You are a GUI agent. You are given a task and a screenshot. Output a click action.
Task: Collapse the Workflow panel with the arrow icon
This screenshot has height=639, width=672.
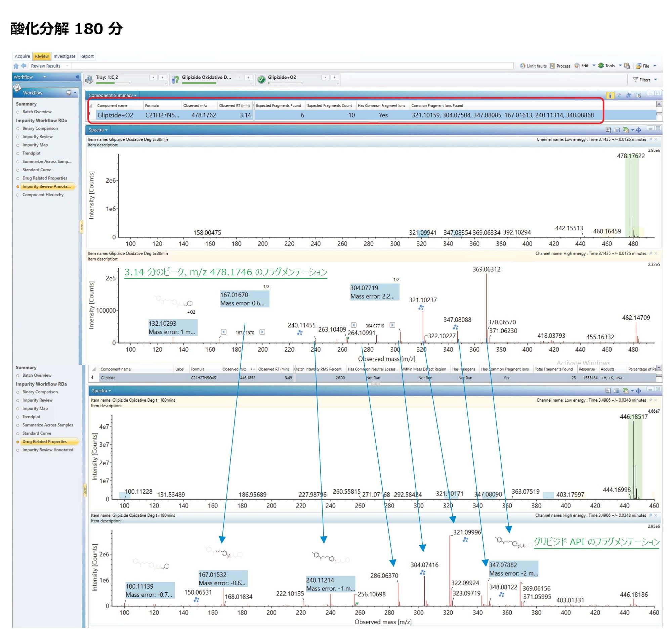(x=77, y=77)
